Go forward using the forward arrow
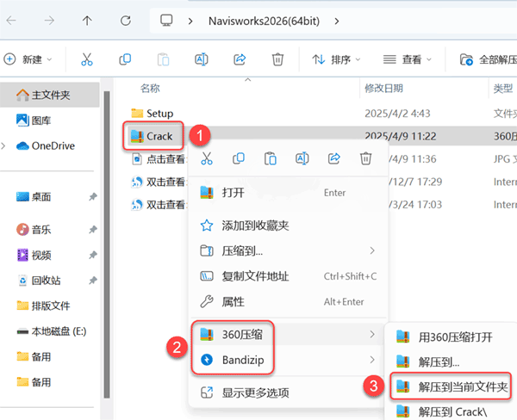 (x=49, y=21)
